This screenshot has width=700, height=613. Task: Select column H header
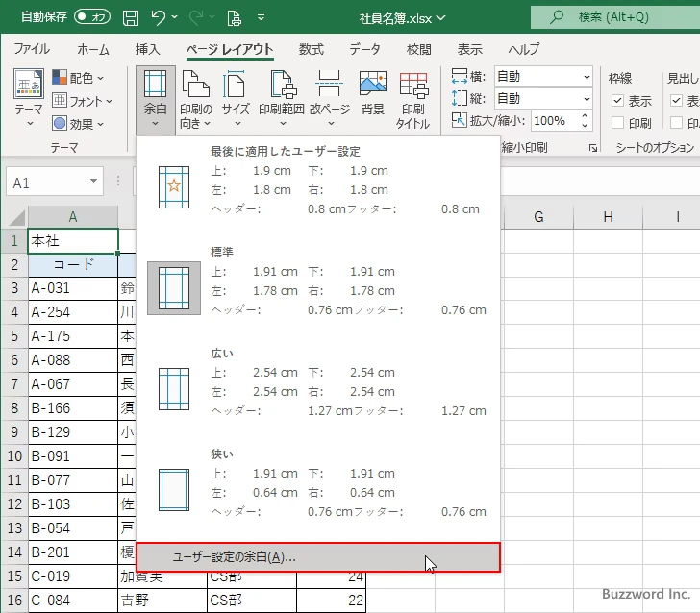point(608,217)
